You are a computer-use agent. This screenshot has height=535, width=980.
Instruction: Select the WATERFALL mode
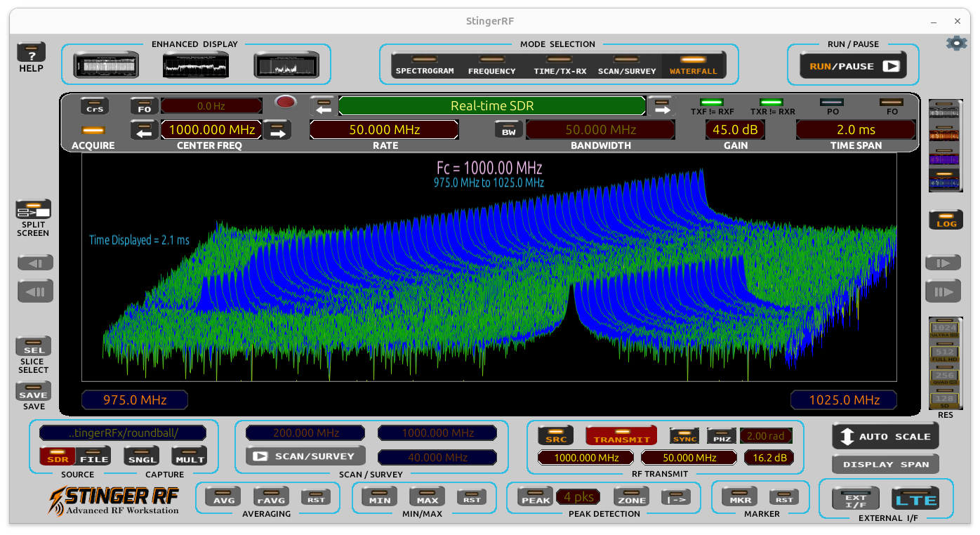(694, 65)
